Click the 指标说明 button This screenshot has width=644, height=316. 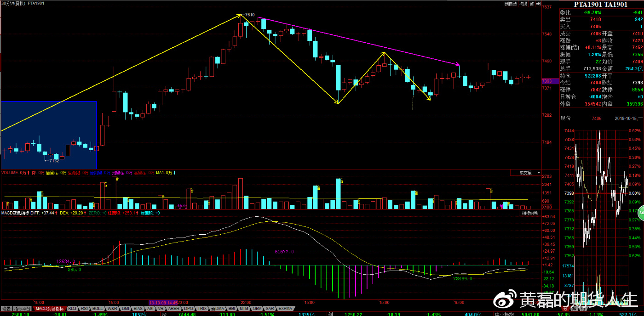pyautogui.click(x=530, y=213)
